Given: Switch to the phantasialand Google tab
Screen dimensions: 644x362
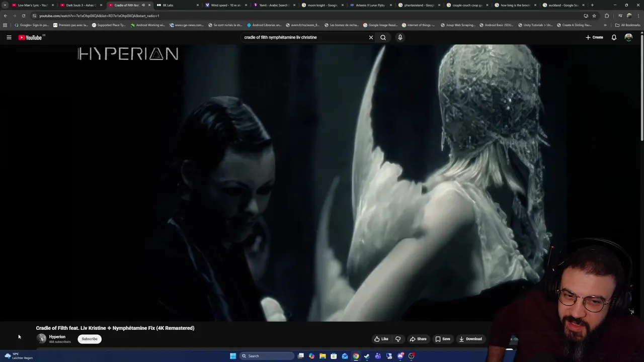Looking at the screenshot, I should 419,5.
